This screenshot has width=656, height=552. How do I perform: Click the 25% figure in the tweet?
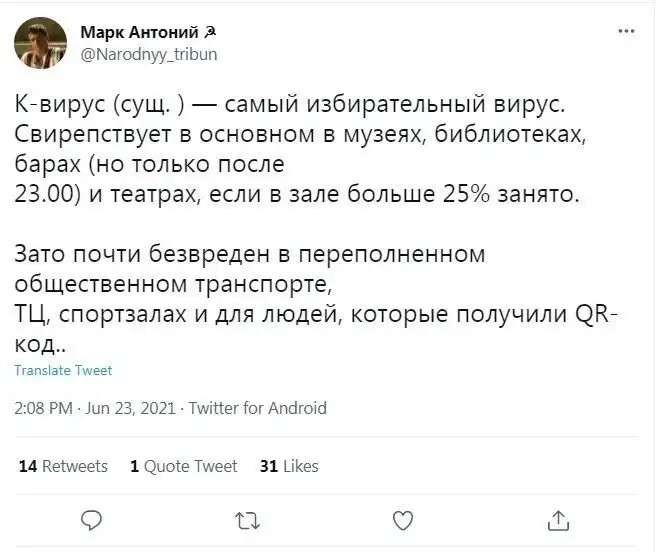pos(461,192)
